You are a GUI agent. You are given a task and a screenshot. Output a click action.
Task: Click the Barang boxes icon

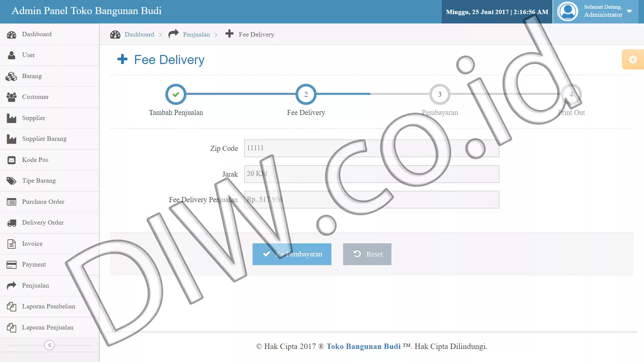11,76
